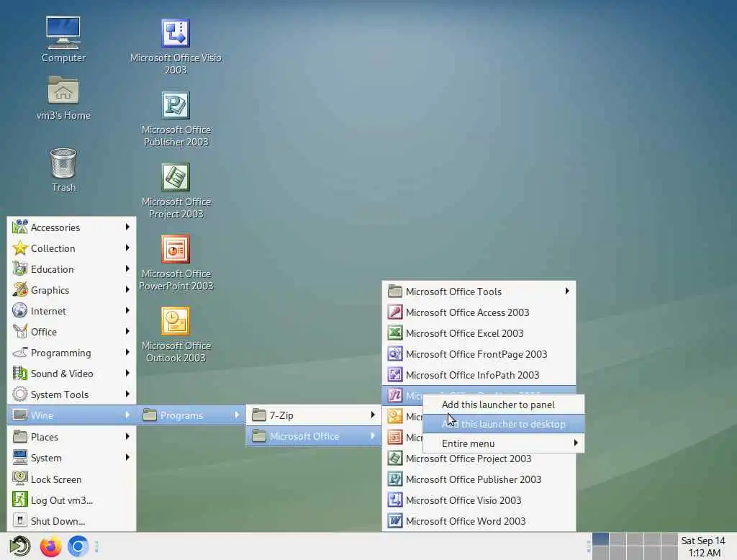
Task: Expand the Education submenu arrow
Action: pyautogui.click(x=127, y=268)
